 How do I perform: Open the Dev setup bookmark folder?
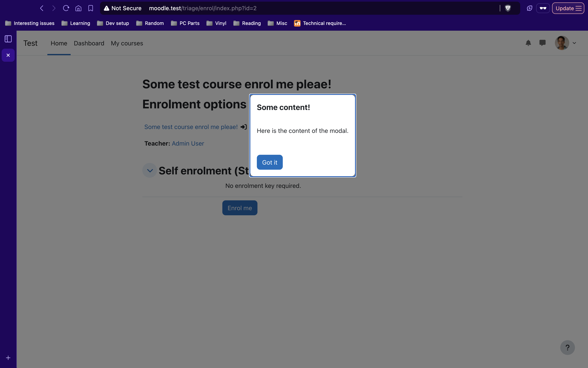pos(113,23)
